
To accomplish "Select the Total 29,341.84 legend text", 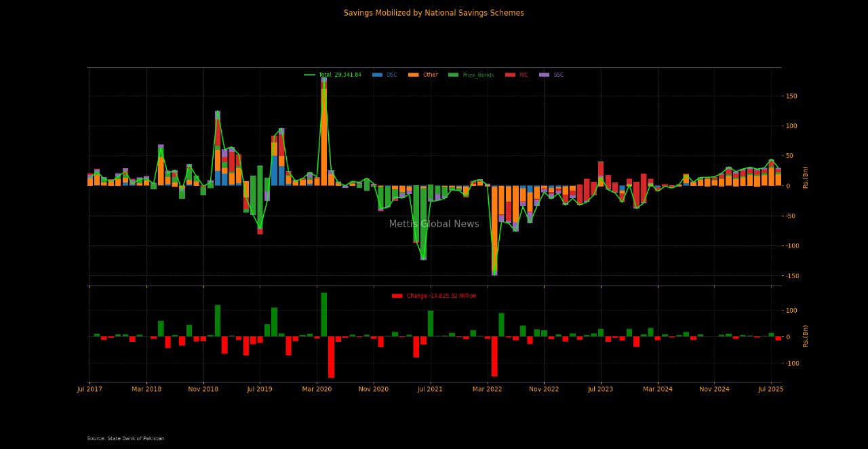I will [340, 75].
